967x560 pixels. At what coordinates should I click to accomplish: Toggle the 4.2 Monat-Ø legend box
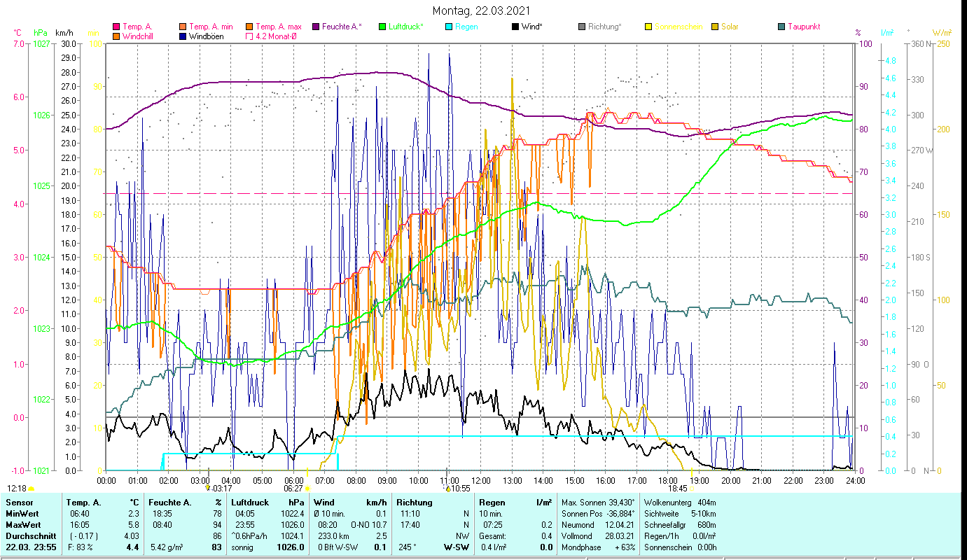point(250,36)
